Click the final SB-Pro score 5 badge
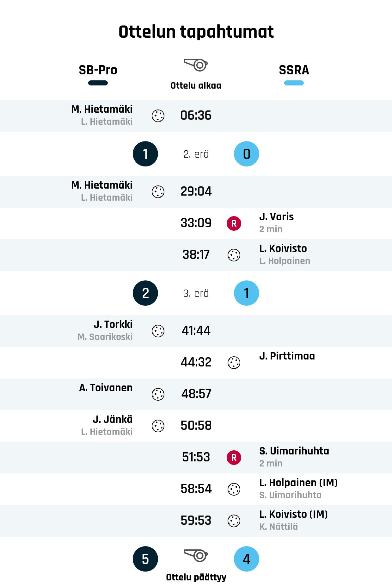This screenshot has width=392, height=588. (145, 559)
